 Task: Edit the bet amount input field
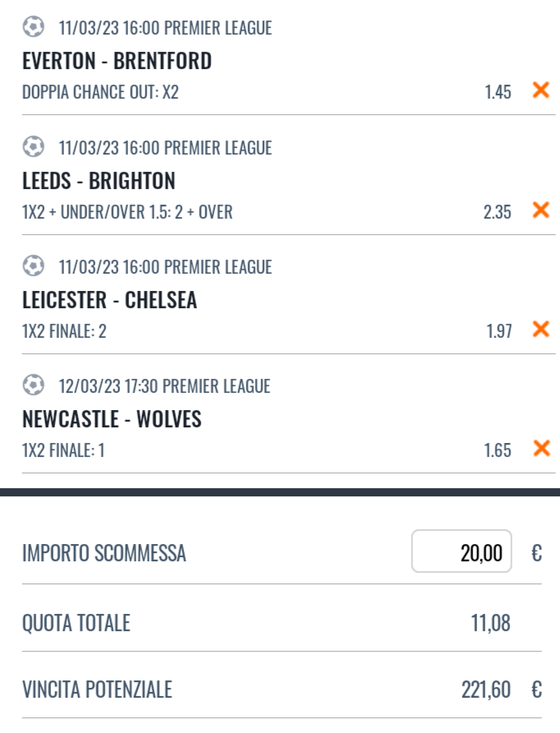pos(461,552)
